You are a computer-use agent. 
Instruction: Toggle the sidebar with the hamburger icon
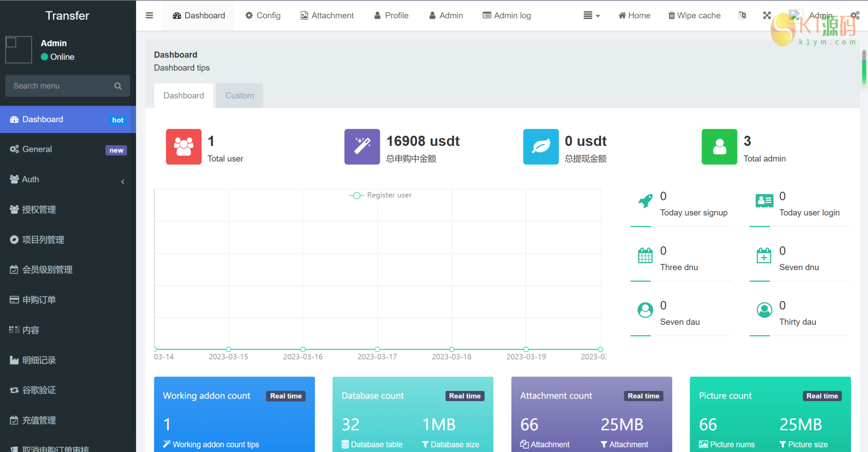coord(149,16)
